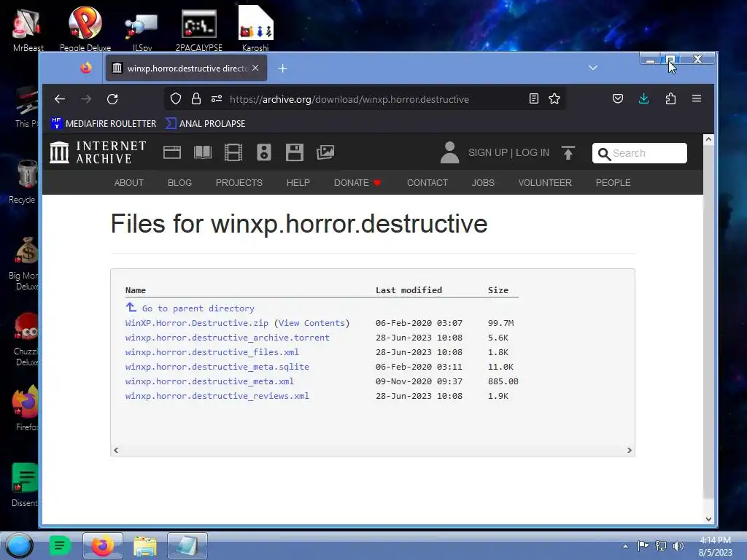Screen dimensions: 747x560
Task: Toggle reader view icon
Action: (534, 98)
